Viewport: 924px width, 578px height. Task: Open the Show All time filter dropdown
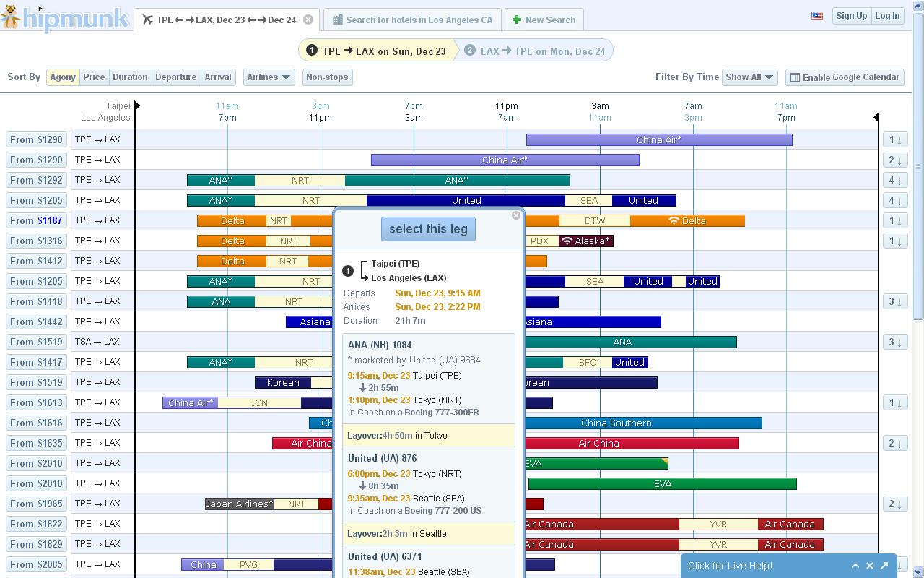(x=749, y=77)
